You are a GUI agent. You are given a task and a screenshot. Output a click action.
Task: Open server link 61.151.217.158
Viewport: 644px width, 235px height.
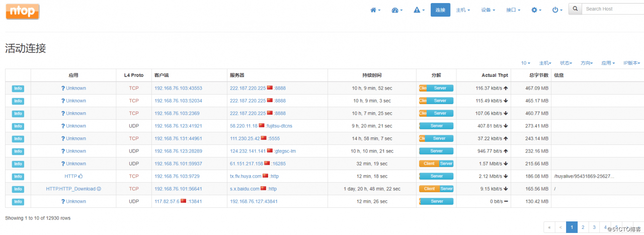click(247, 164)
